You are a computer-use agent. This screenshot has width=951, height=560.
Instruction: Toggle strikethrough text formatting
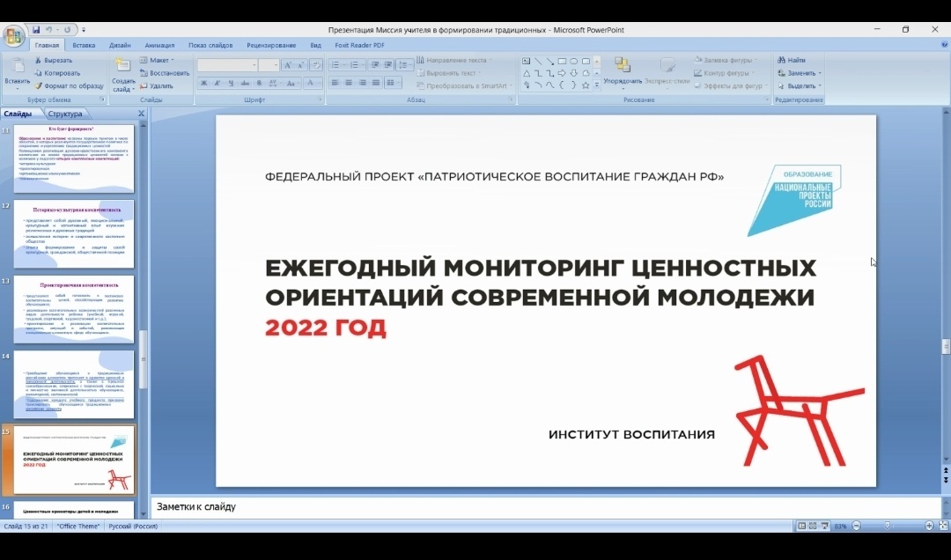tap(245, 83)
